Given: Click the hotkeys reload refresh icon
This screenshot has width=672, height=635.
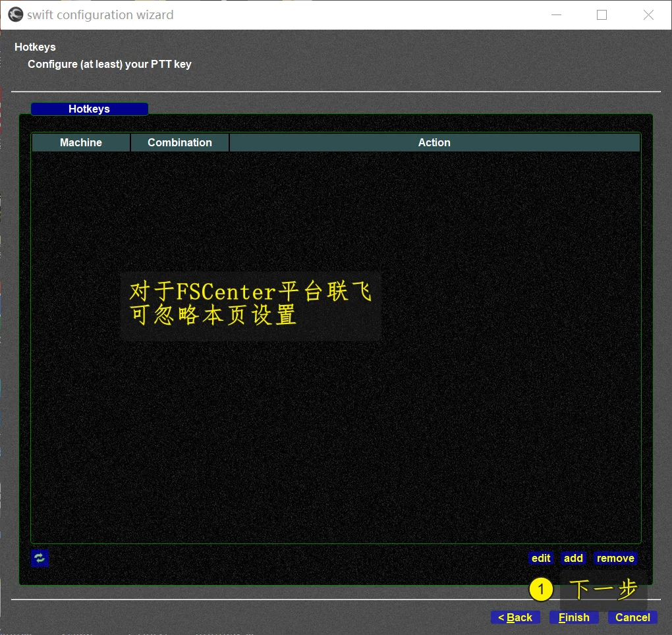Looking at the screenshot, I should [x=40, y=558].
